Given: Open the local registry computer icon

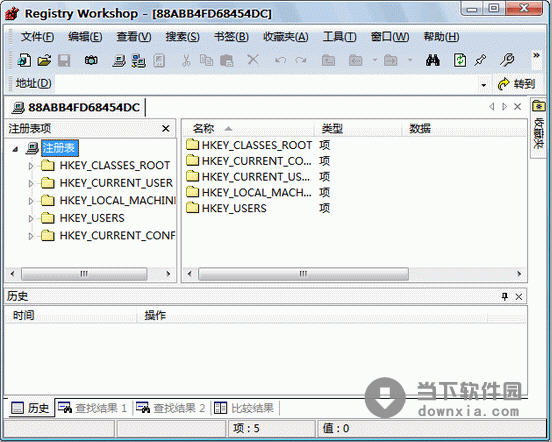Looking at the screenshot, I should pos(119,61).
